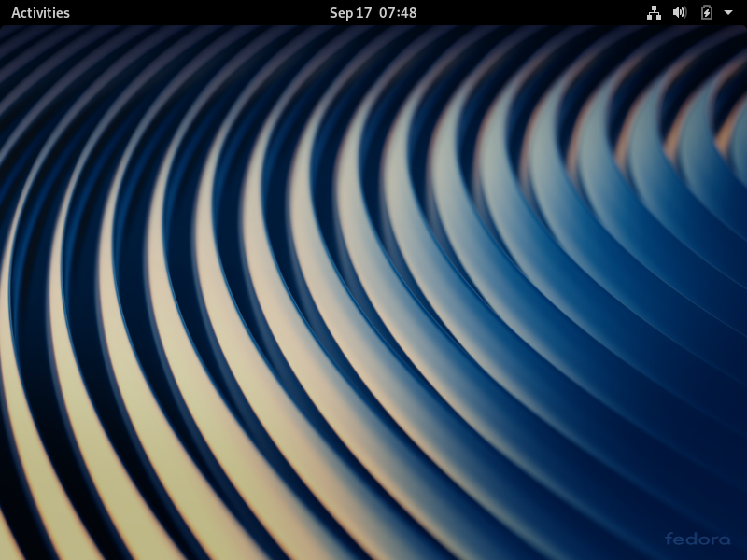Open the system menu dropdown arrow
Screen dimensions: 747x560
click(727, 13)
